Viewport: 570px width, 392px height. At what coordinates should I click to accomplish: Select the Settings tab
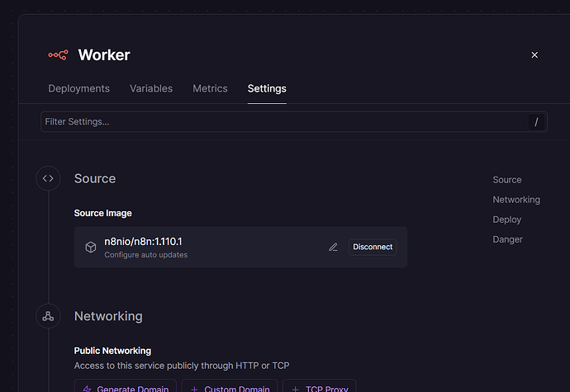coord(267,88)
